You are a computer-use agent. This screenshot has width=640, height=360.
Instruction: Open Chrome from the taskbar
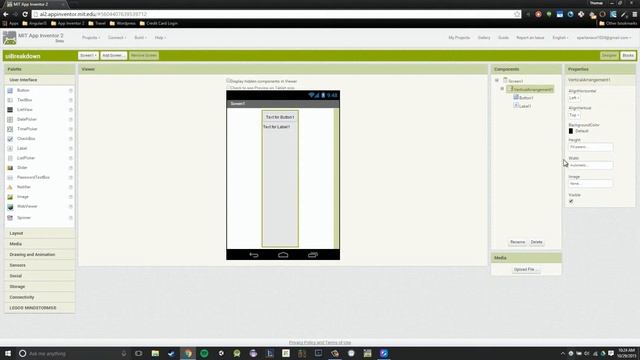pos(188,353)
